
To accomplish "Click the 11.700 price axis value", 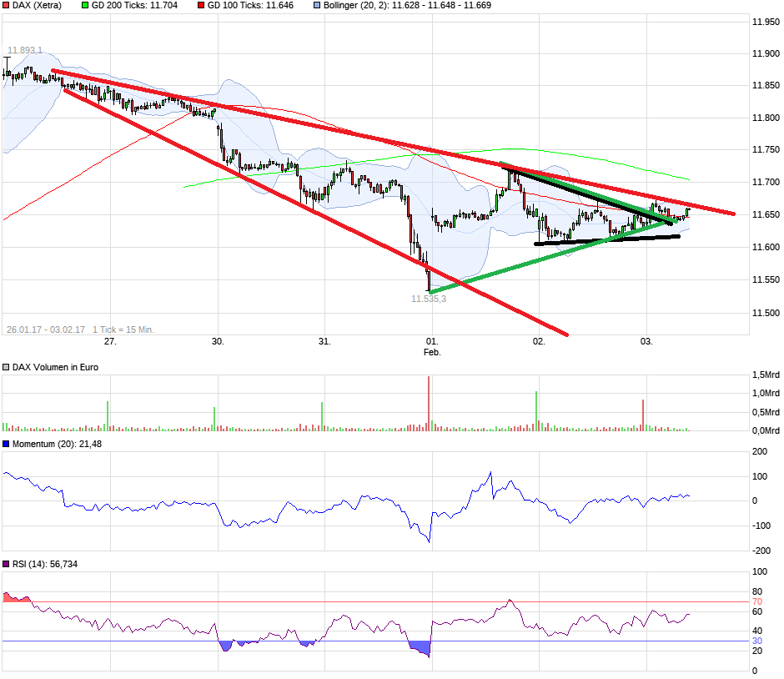I will [766, 182].
